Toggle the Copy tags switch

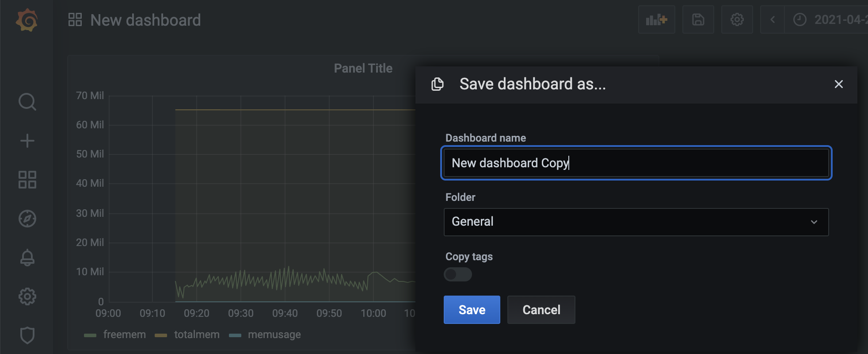pyautogui.click(x=457, y=274)
